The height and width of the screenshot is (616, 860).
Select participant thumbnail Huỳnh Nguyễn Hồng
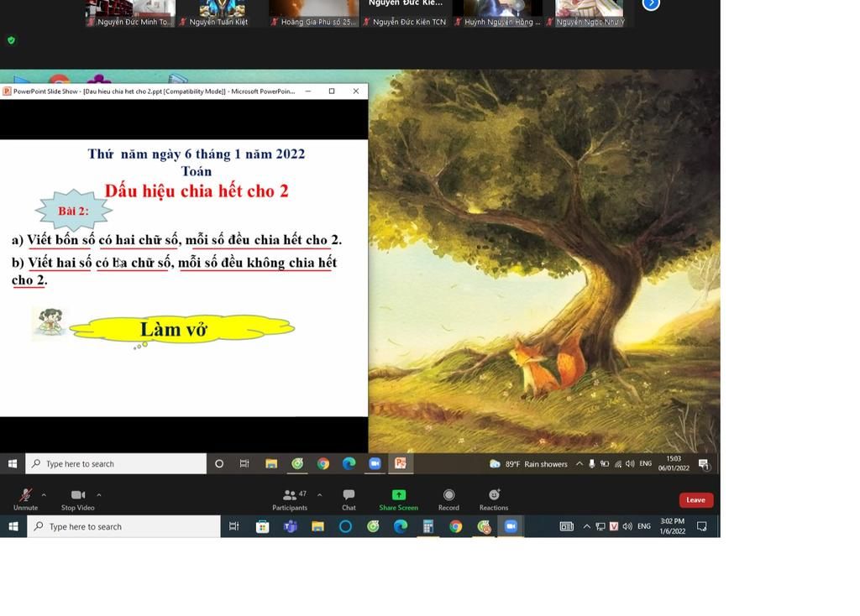[x=498, y=13]
